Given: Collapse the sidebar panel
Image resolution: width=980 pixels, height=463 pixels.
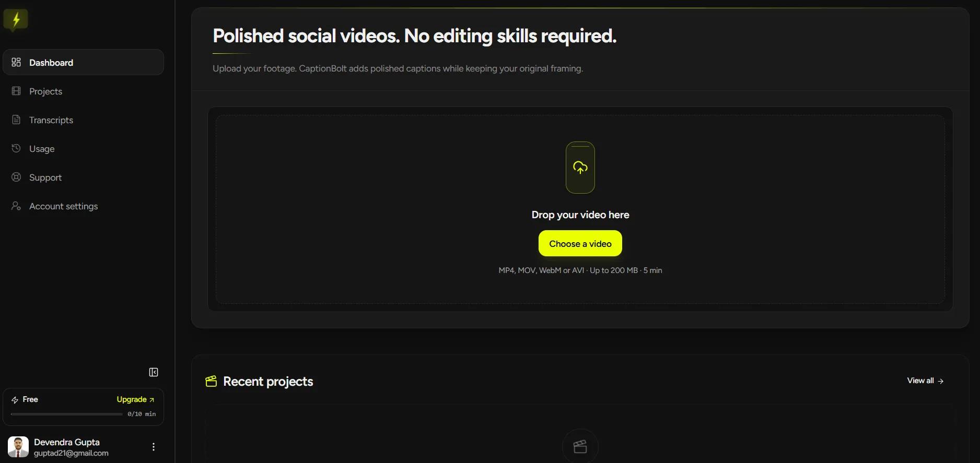Looking at the screenshot, I should pyautogui.click(x=154, y=372).
